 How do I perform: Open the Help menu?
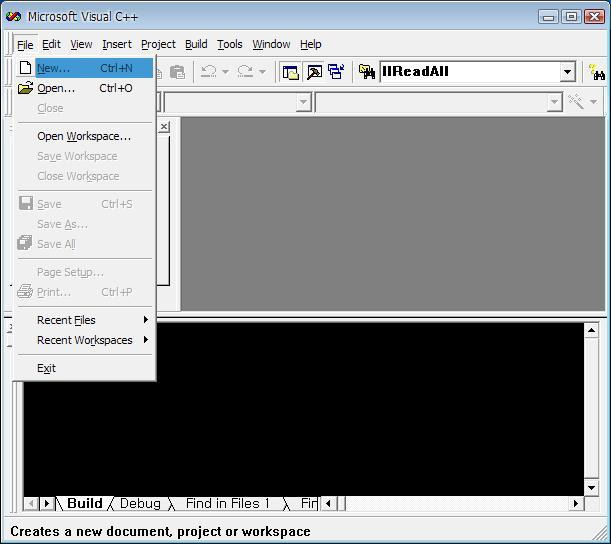(311, 44)
